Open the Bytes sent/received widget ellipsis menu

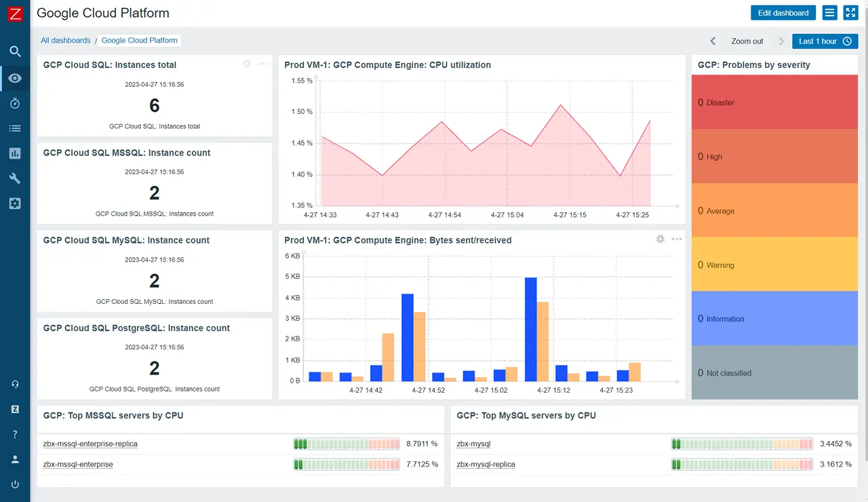click(677, 239)
